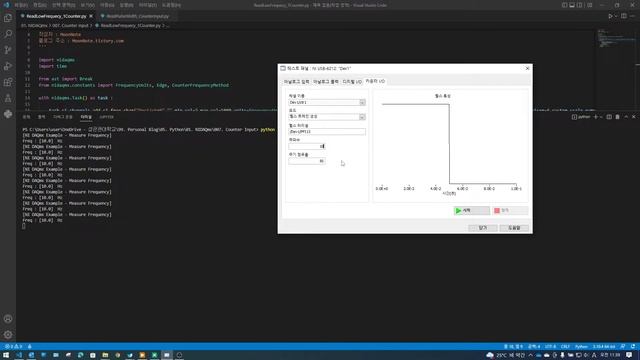640x360 pixels.
Task: Open the third menu in the VS Code menu bar
Action: click(x=64, y=5)
